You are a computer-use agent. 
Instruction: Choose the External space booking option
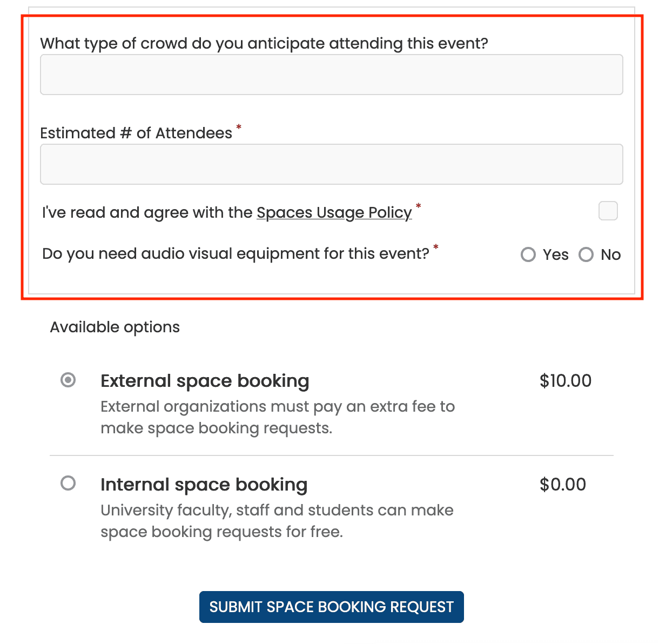tap(68, 380)
